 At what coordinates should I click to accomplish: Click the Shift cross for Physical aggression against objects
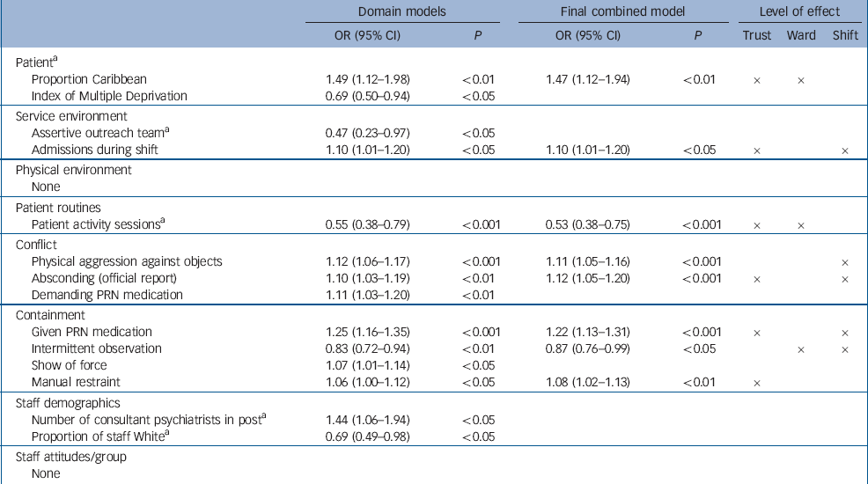pos(845,262)
